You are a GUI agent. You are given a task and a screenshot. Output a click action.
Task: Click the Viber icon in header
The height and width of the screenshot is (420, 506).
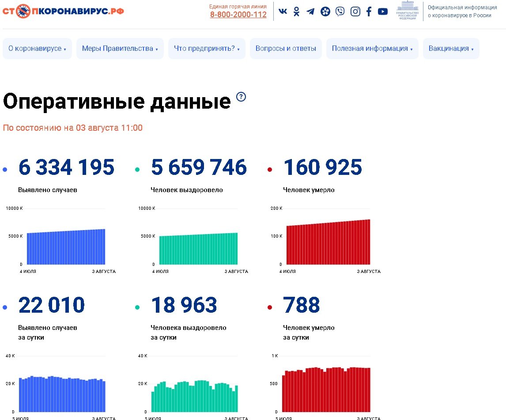point(340,11)
